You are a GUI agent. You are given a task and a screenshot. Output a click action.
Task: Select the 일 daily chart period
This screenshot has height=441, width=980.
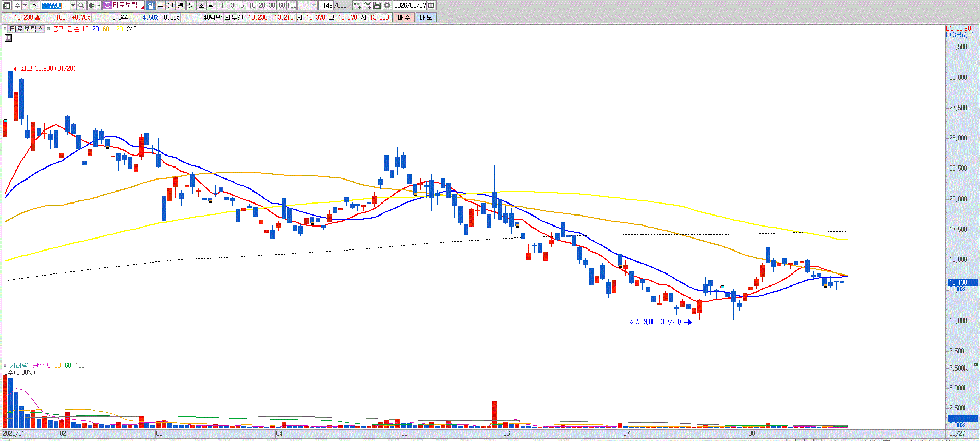pyautogui.click(x=150, y=5)
